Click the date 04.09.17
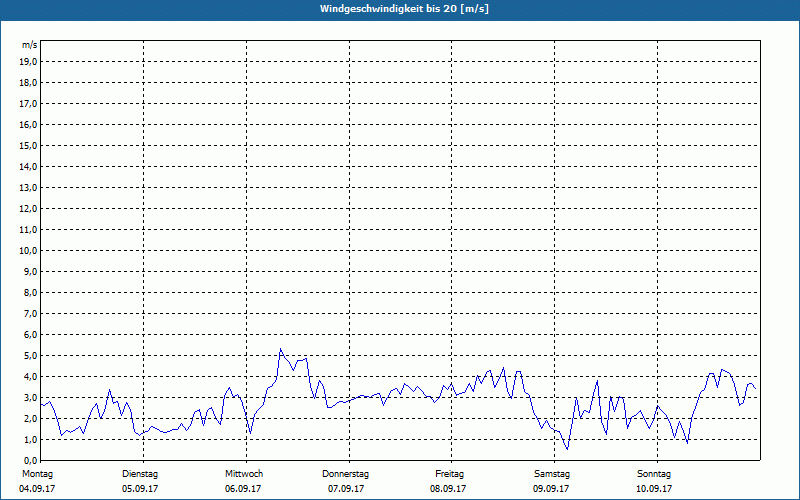The width and height of the screenshot is (800, 500). (x=37, y=489)
